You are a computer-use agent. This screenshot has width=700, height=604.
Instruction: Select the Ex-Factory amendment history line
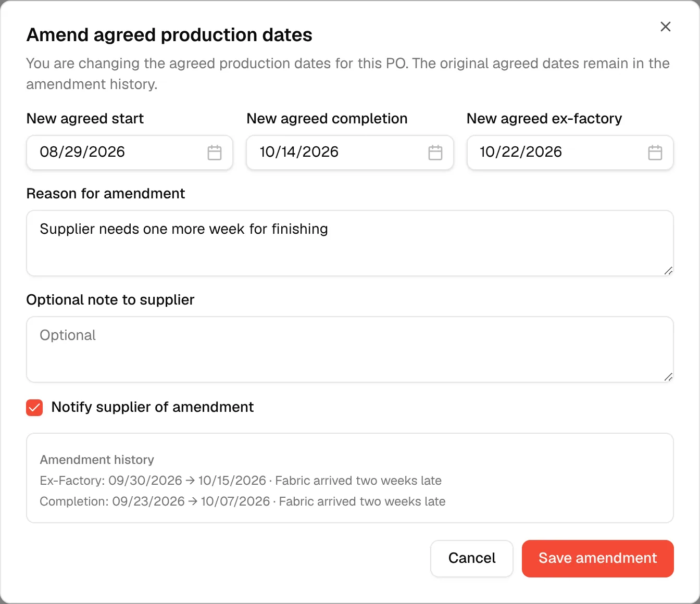tap(241, 481)
